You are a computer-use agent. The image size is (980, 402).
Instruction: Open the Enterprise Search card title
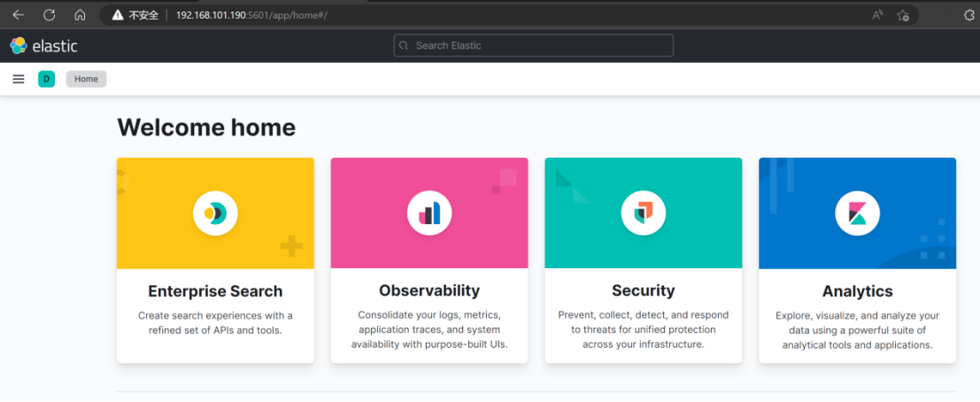click(x=215, y=291)
